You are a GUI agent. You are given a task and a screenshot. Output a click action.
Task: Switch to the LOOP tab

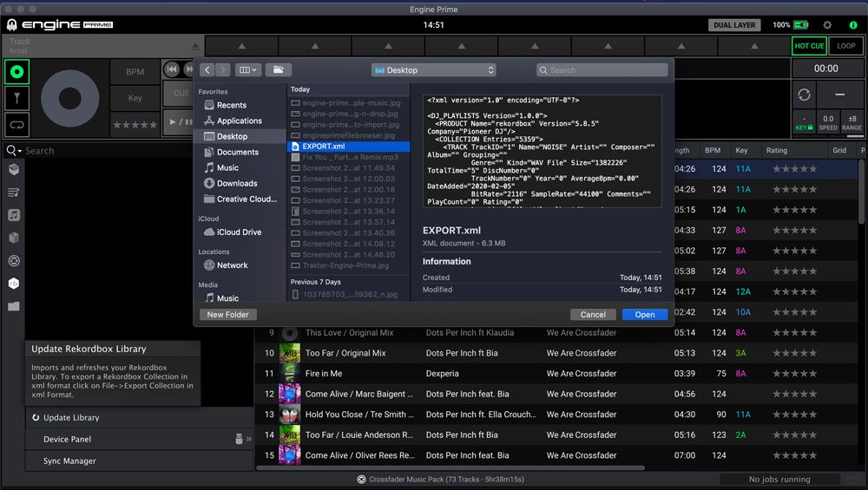coord(845,46)
